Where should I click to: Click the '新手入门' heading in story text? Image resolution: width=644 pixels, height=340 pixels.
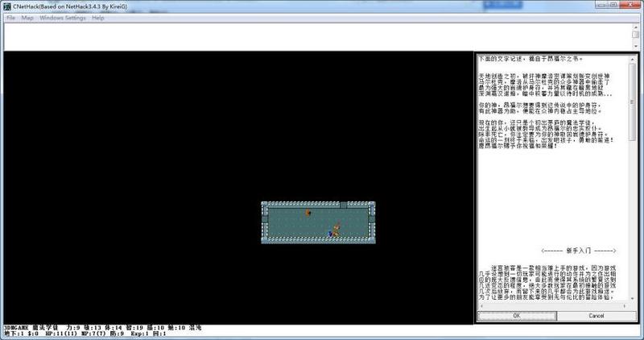579,251
